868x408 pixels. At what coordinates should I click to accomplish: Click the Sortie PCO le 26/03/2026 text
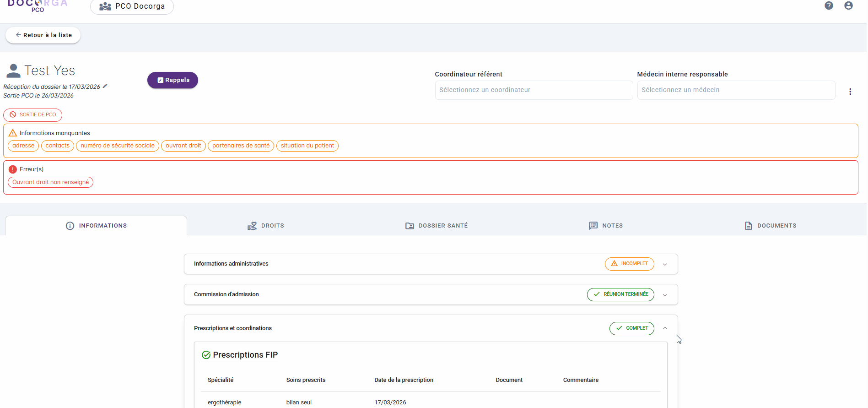click(38, 96)
